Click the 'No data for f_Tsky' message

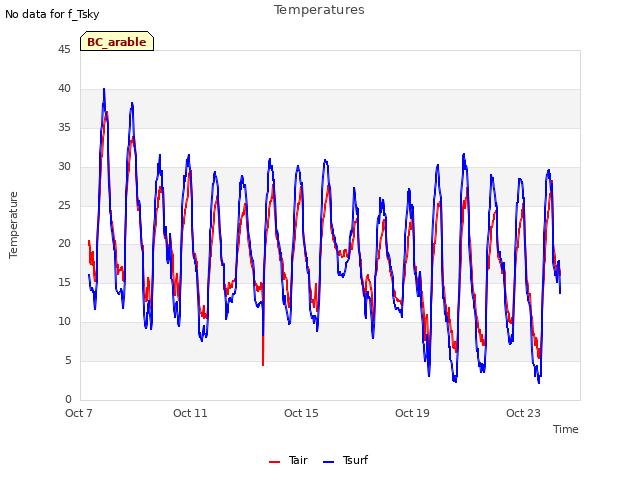[x=52, y=14]
